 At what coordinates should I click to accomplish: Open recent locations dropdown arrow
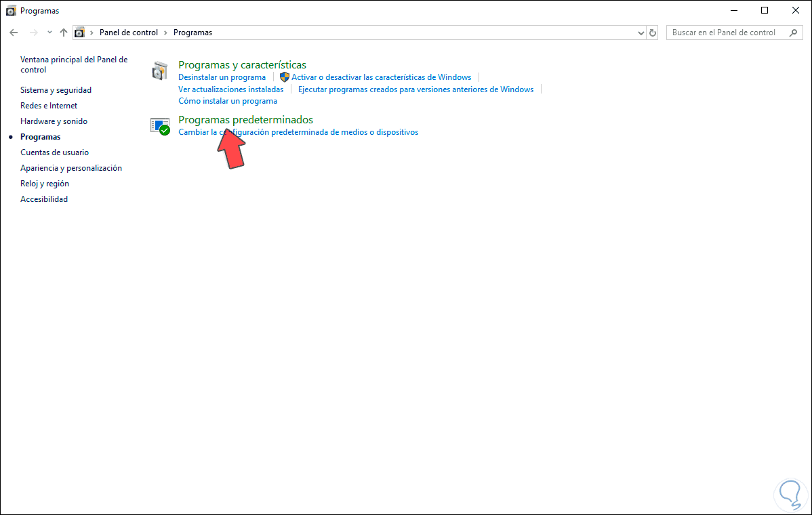[49, 33]
